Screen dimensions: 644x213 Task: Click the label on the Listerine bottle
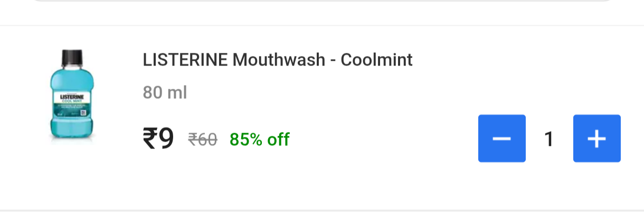coord(71,102)
